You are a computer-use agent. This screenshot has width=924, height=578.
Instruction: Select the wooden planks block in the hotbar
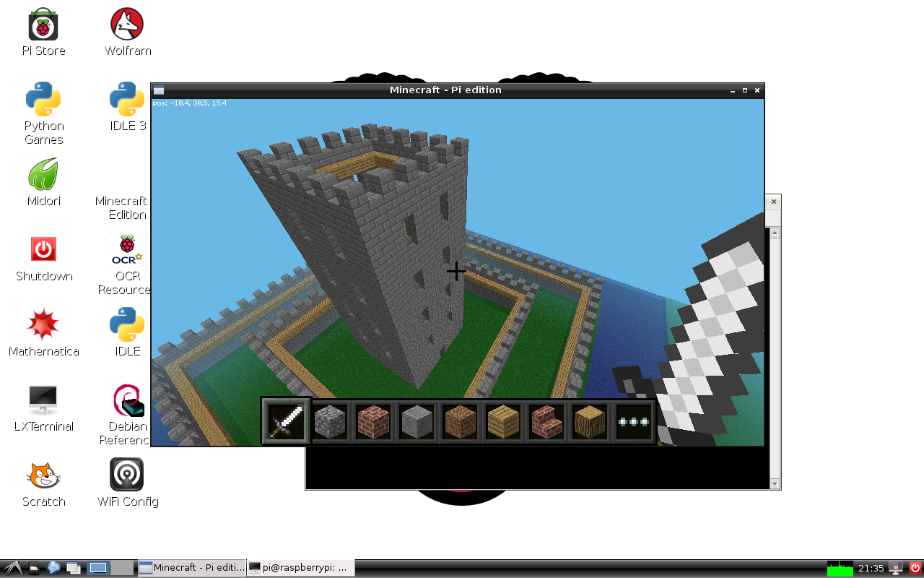click(503, 421)
